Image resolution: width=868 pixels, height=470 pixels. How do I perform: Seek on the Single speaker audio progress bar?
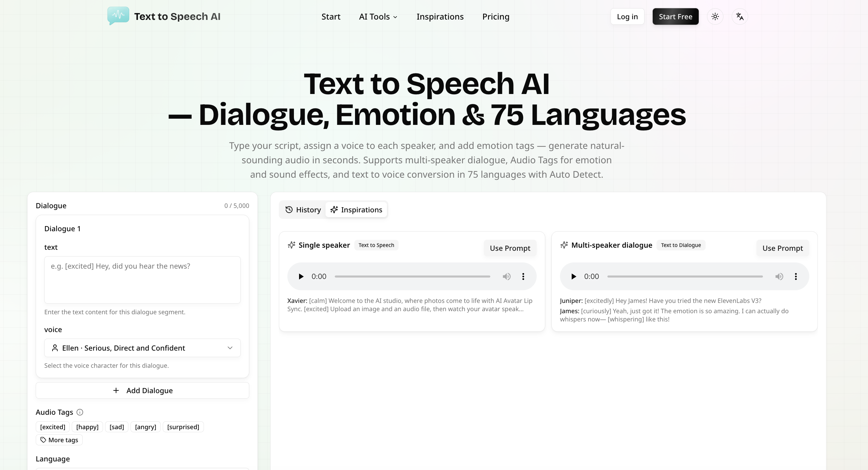point(412,277)
